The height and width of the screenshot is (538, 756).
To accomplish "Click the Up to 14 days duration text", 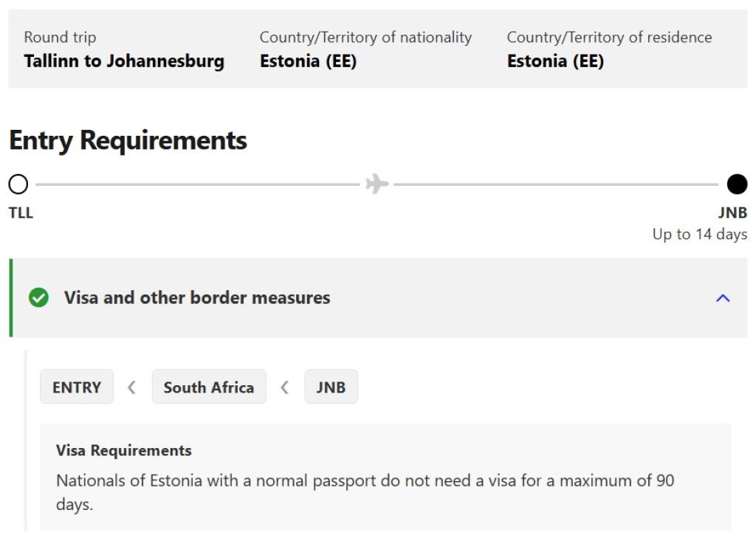I will 699,235.
